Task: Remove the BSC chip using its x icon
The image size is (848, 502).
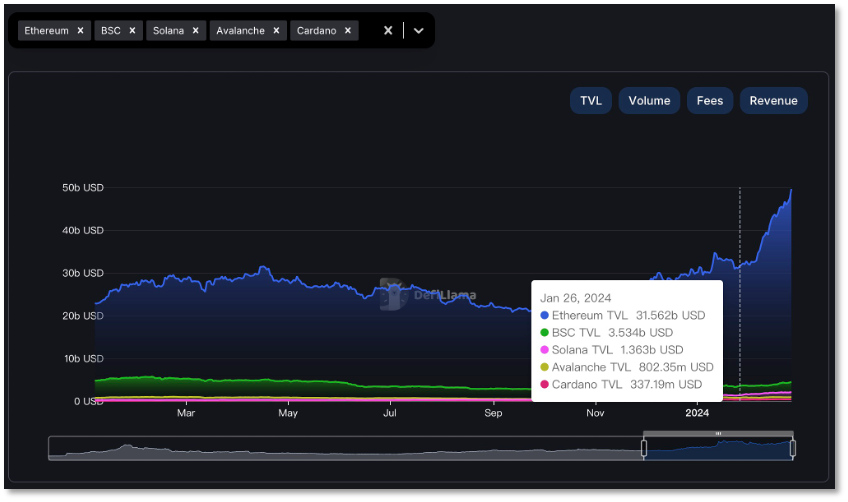Action: (132, 31)
